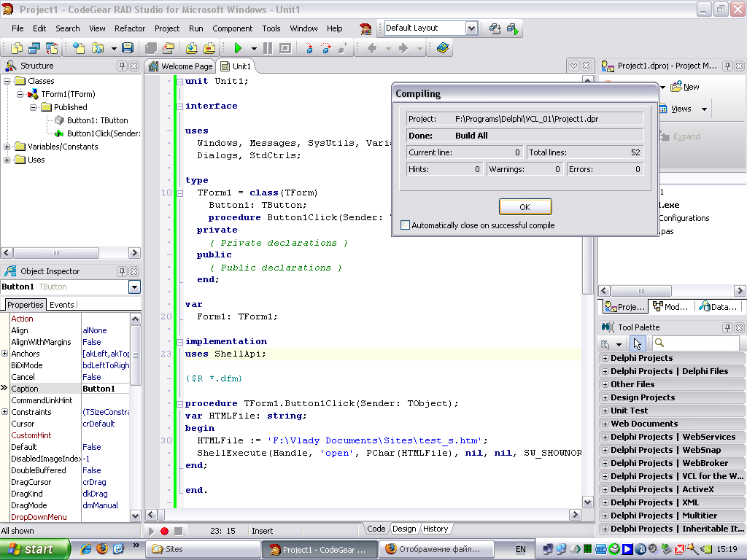The image size is (747, 560).
Task: Switch to the Welcome Page tab
Action: [x=181, y=66]
